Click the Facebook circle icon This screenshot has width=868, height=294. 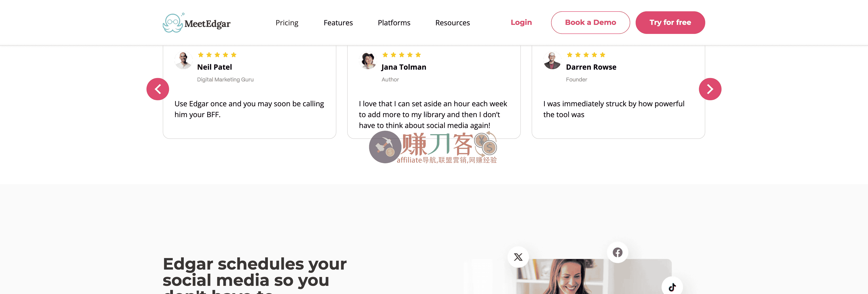click(x=617, y=252)
